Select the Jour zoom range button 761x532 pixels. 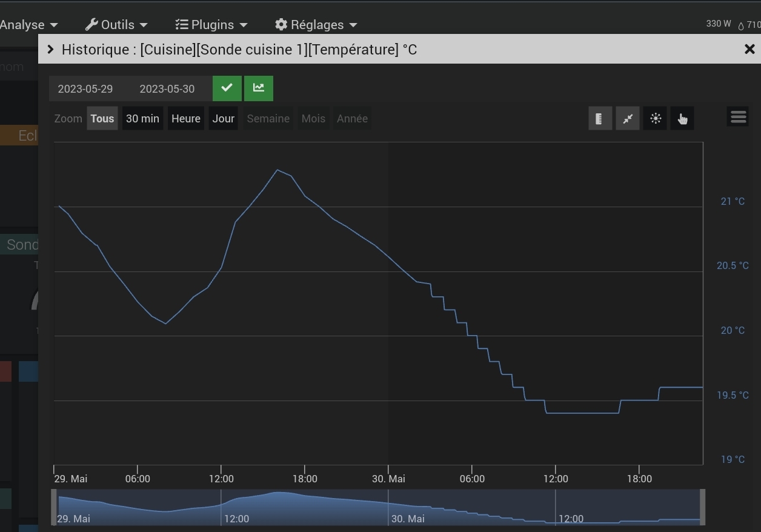point(223,119)
